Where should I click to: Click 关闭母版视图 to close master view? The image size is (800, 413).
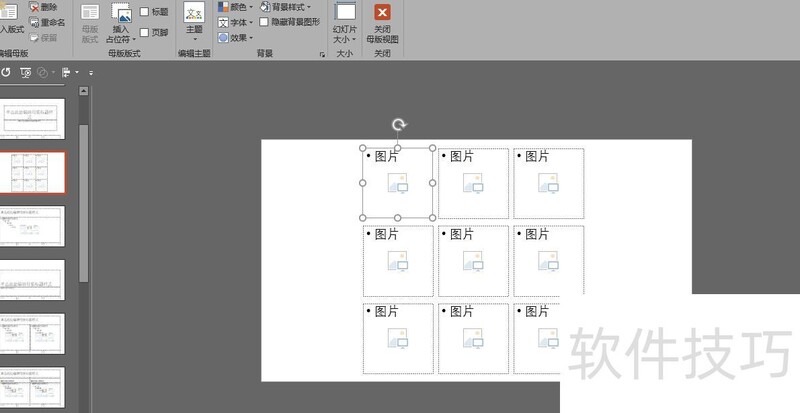[x=382, y=24]
